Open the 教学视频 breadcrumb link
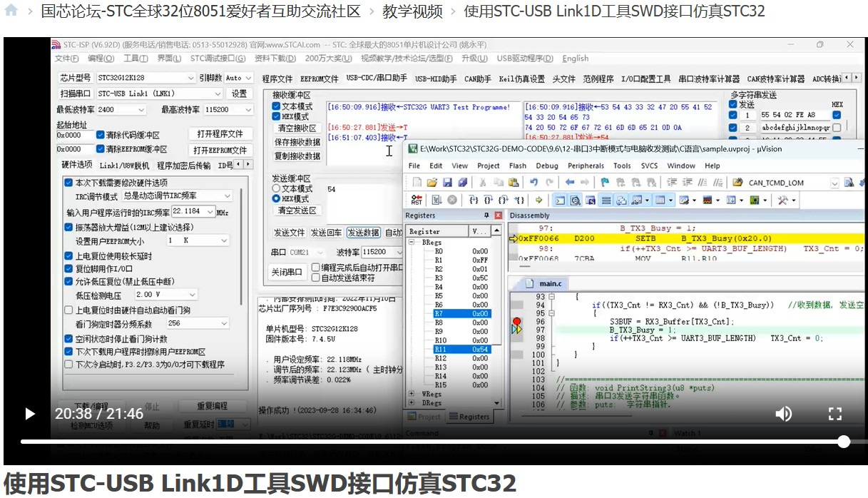The width and height of the screenshot is (868, 498). point(412,11)
